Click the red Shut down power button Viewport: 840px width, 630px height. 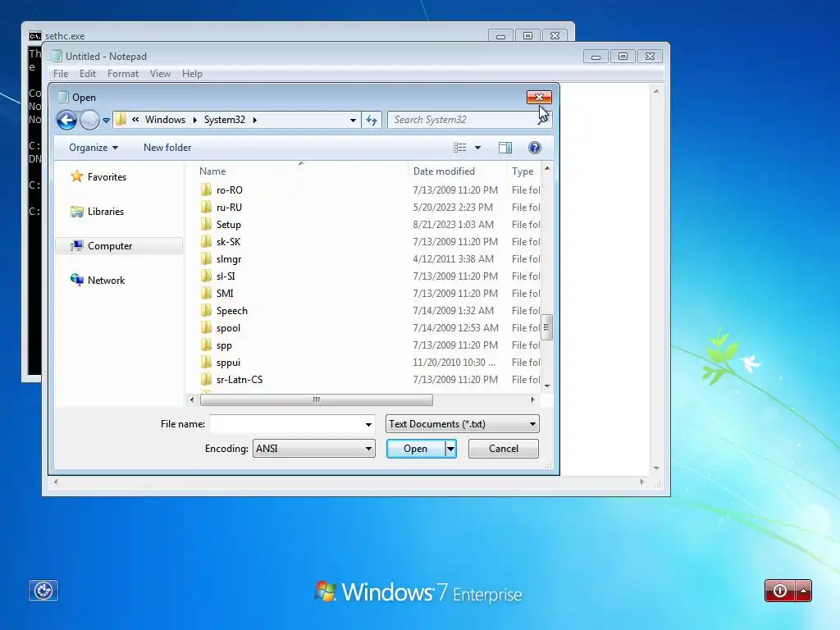click(779, 591)
